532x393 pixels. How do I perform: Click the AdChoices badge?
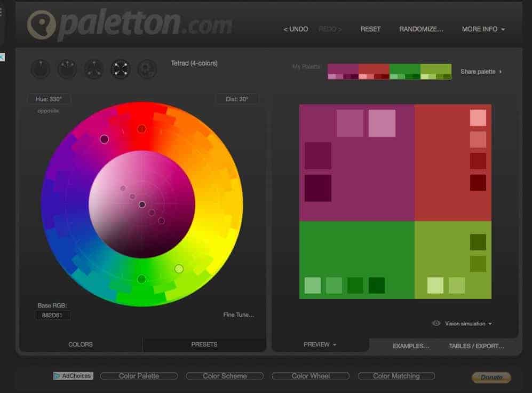coord(73,376)
